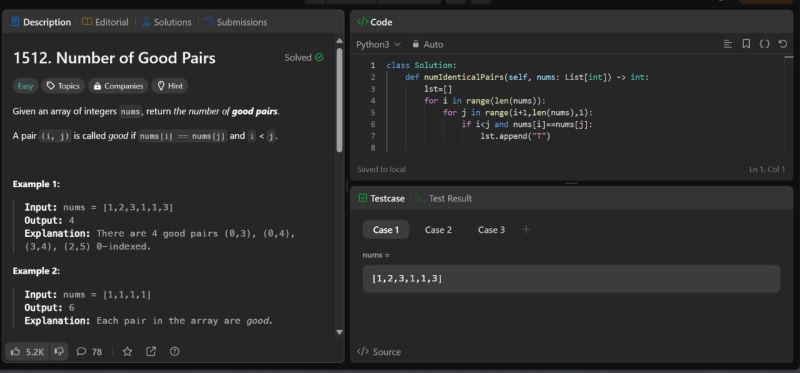Viewport: 800px width, 373px height.
Task: Open the curly braces code snippet icon
Action: [x=764, y=44]
